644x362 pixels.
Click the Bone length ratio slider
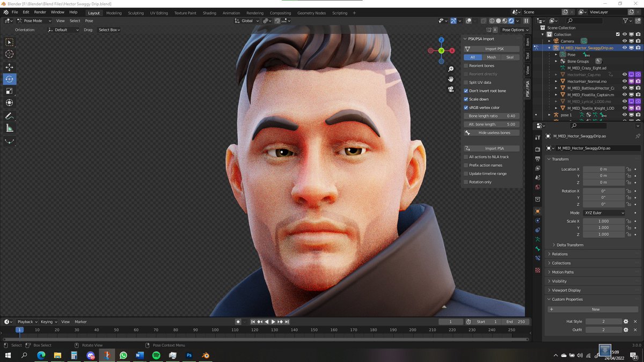492,116
